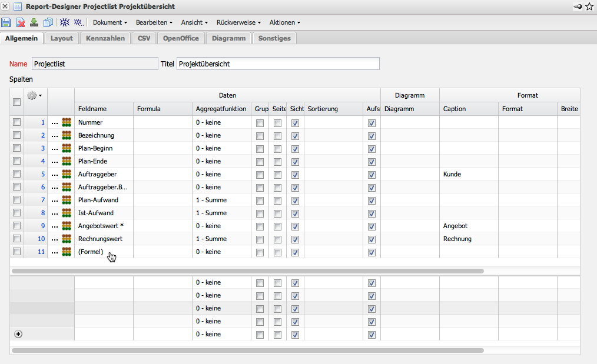Uncheck the Sicht checkbox for Rechnungswert row
Viewport: 597px width, 364px height.
click(296, 239)
